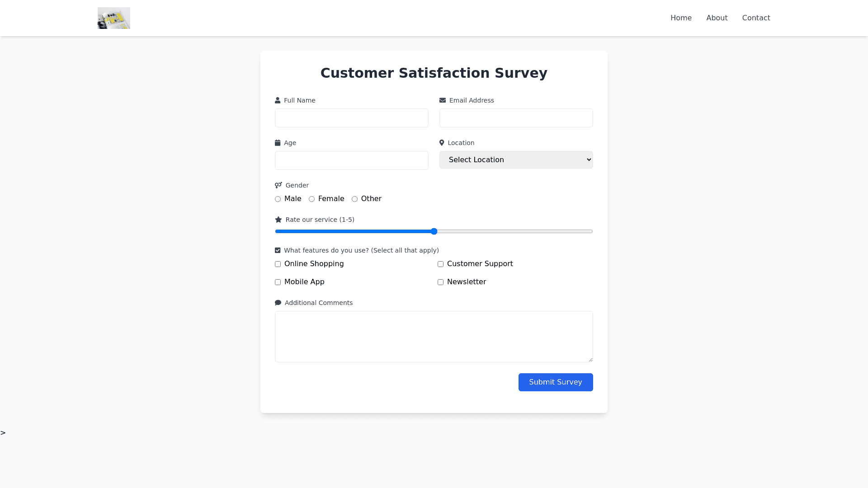This screenshot has height=488, width=868.
Task: Open the Home navigation link
Action: 681,18
